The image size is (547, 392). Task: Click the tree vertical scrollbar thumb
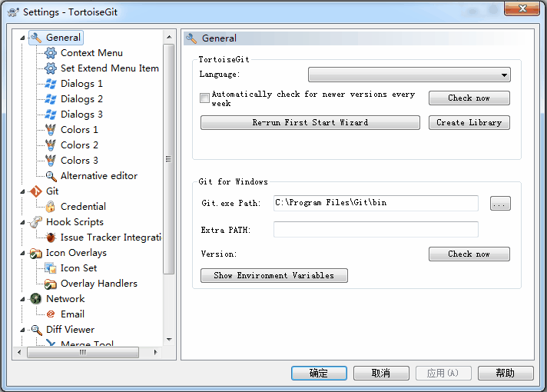[x=169, y=159]
